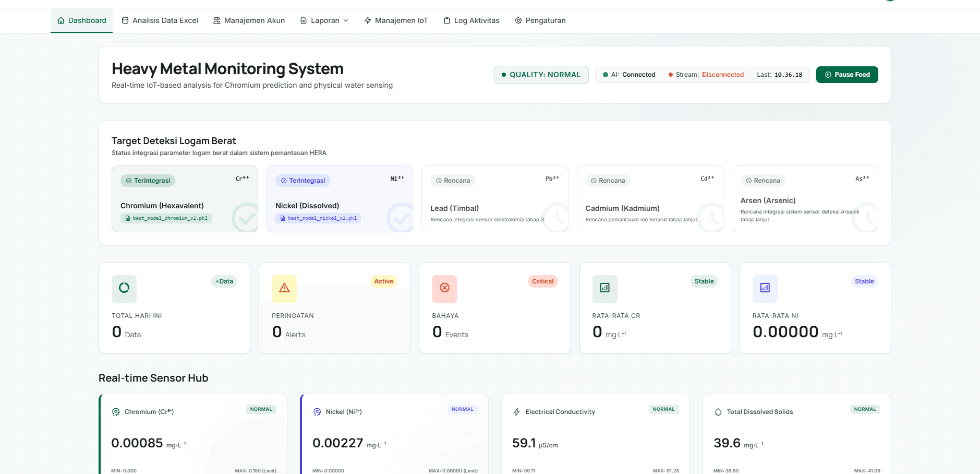
Task: Click the Electrical Conductivity bolt icon
Action: 517,412
